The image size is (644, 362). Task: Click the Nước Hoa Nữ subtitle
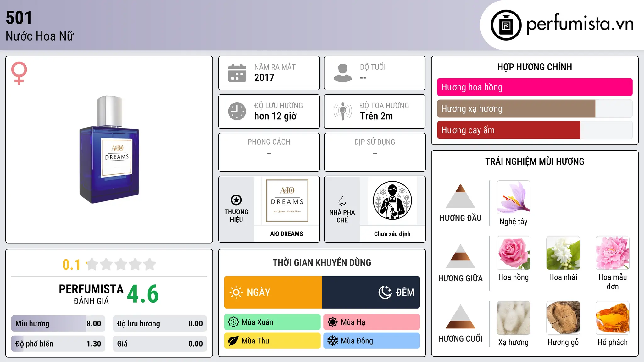[x=40, y=36]
